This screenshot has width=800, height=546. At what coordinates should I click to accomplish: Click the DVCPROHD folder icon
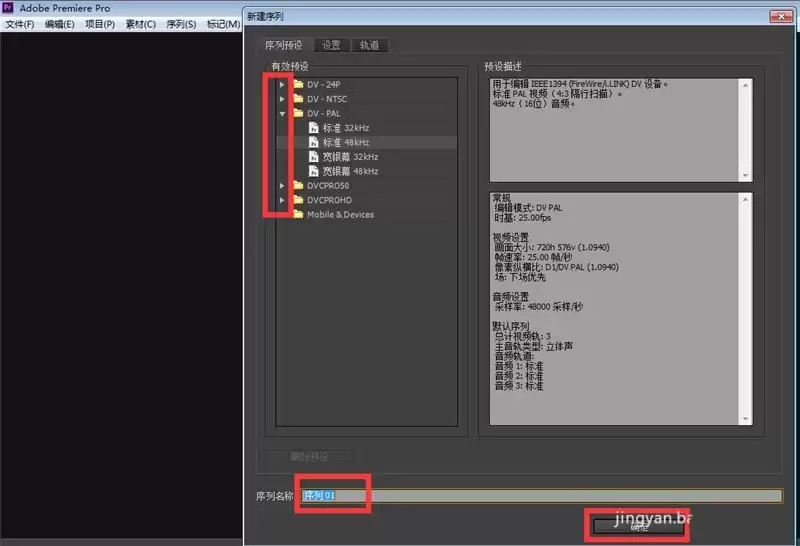(x=298, y=200)
